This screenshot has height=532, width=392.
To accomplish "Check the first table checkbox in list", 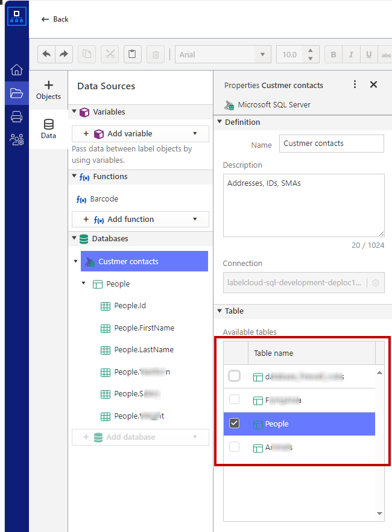I will [235, 376].
